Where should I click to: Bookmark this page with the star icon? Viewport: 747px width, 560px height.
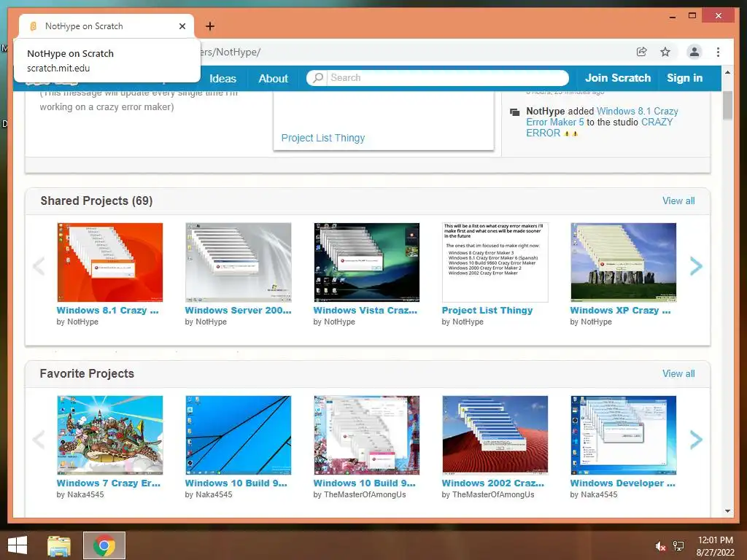(665, 52)
